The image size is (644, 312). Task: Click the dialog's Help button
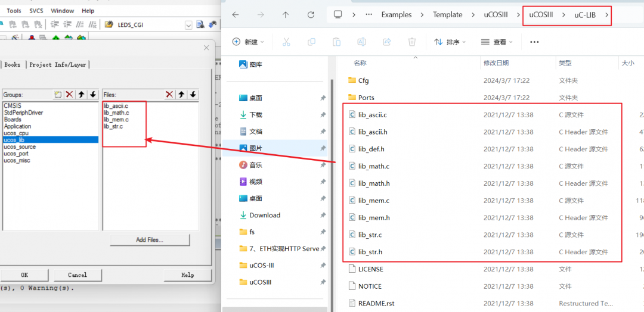188,275
